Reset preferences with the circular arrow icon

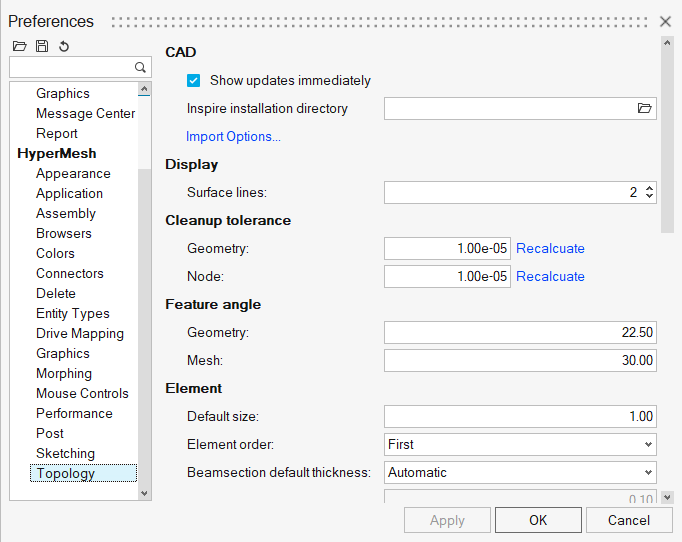coord(64,46)
